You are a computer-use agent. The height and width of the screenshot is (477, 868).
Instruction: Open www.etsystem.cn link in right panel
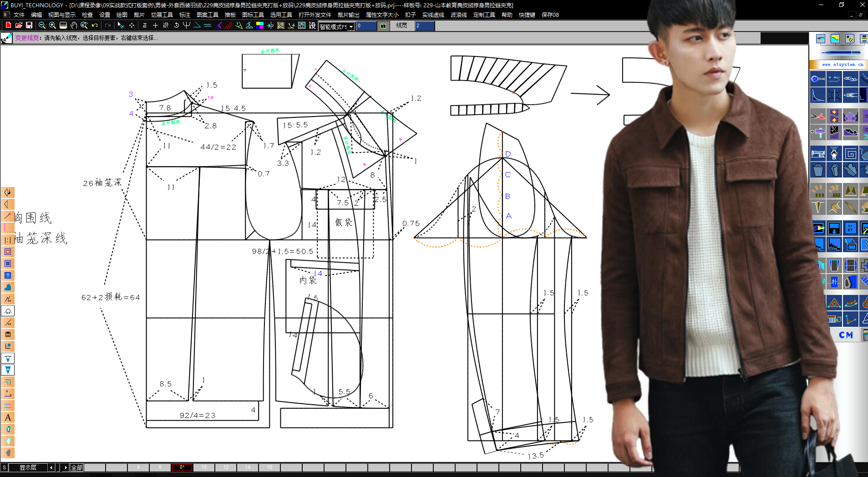tap(843, 65)
